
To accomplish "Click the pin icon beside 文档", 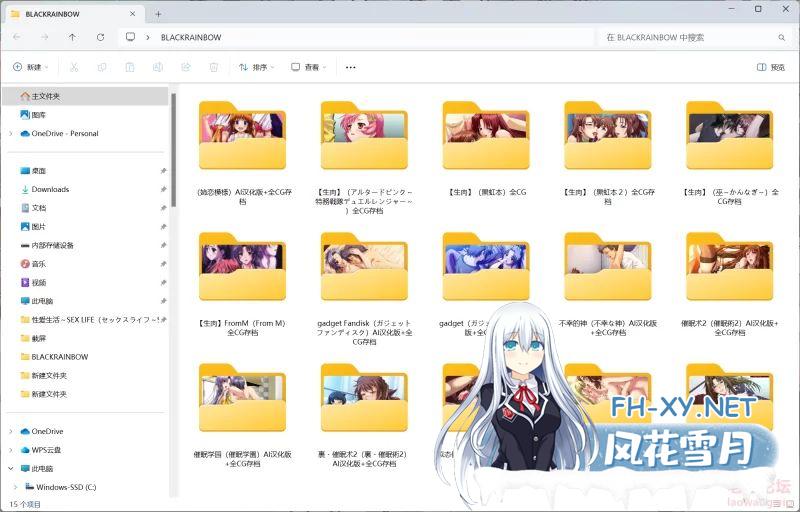I will tap(163, 208).
